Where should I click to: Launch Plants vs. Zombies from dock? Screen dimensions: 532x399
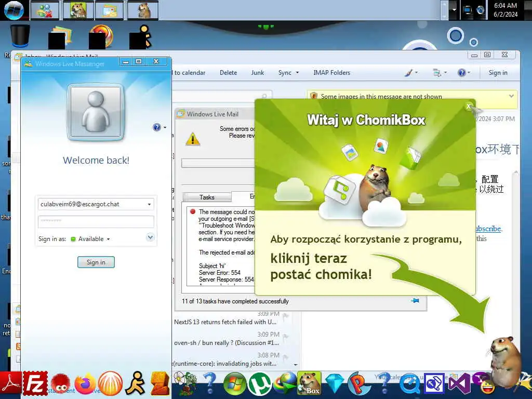(185, 384)
